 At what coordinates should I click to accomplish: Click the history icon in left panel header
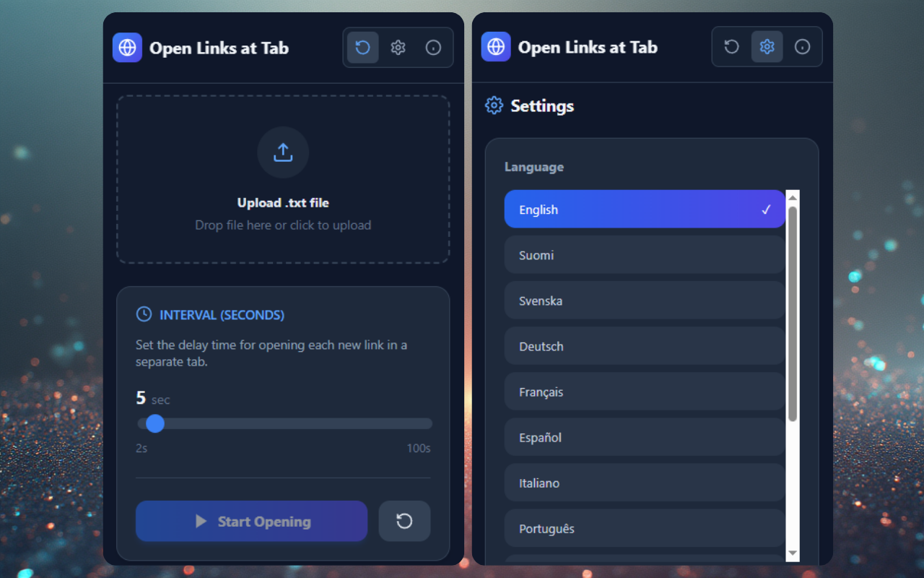363,48
